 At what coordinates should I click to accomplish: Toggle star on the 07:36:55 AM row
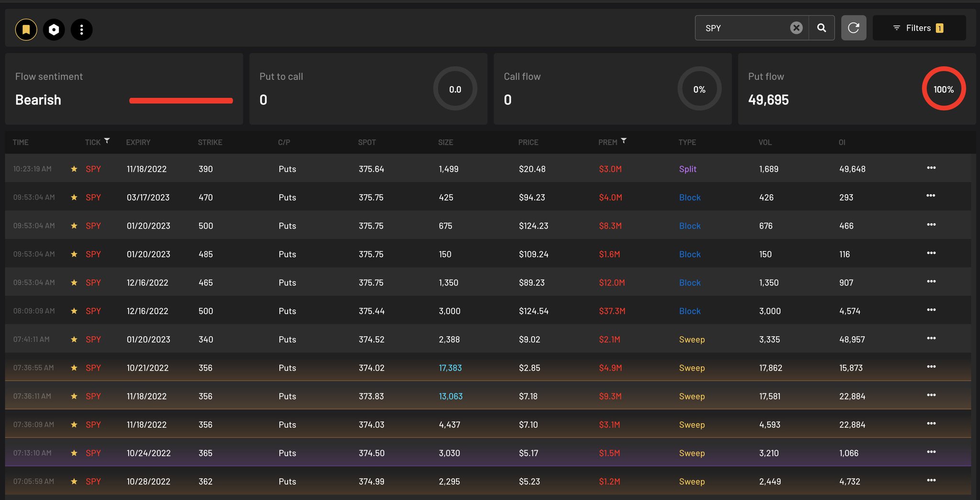(x=74, y=368)
